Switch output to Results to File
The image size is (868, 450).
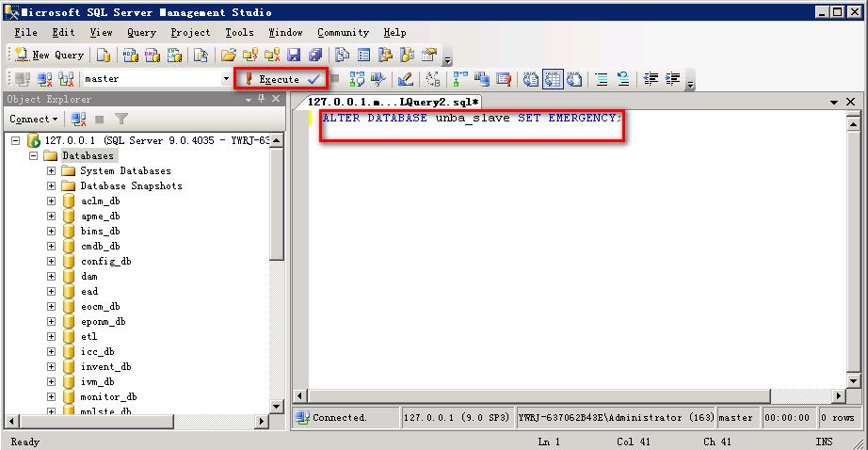tap(574, 79)
